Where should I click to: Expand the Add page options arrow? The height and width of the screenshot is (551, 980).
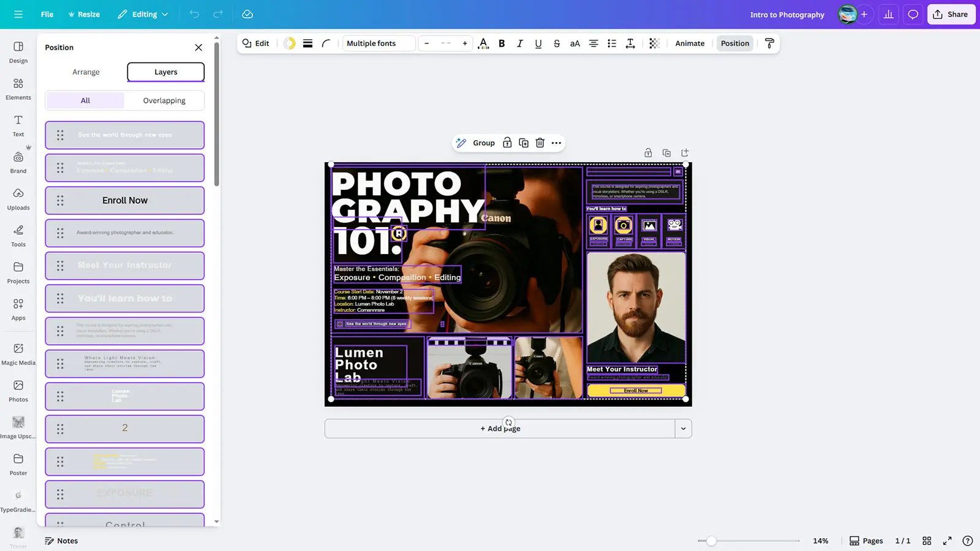click(x=683, y=429)
